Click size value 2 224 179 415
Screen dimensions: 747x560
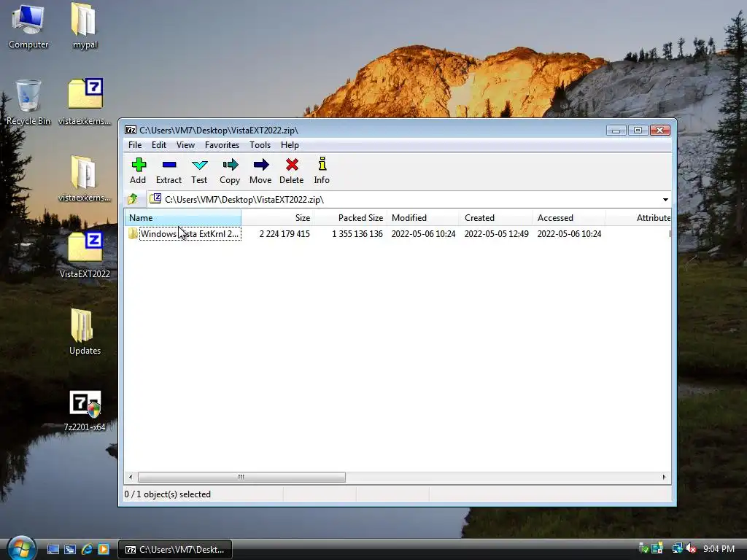click(285, 234)
